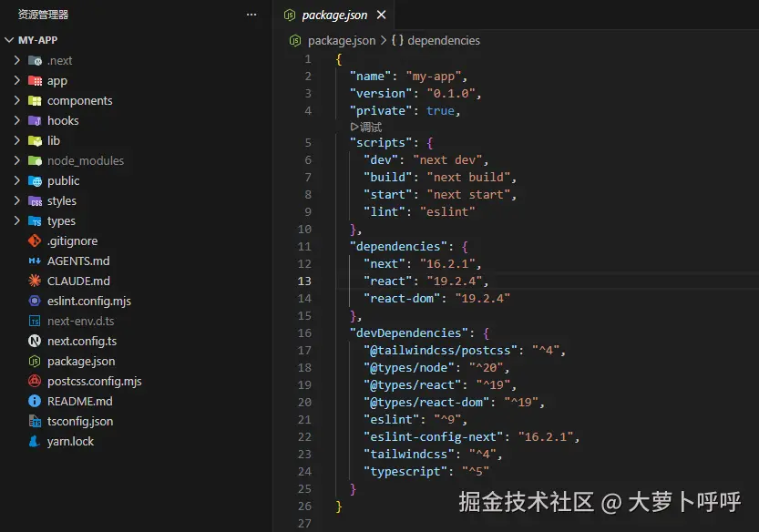Click the Next.js icon beside next.config.ts
Screen dimensions: 759x532
click(x=35, y=341)
